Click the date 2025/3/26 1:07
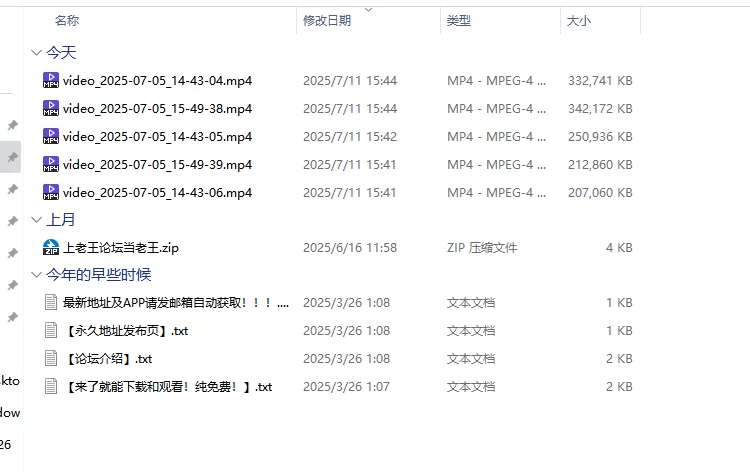This screenshot has height=472, width=750. tap(346, 386)
